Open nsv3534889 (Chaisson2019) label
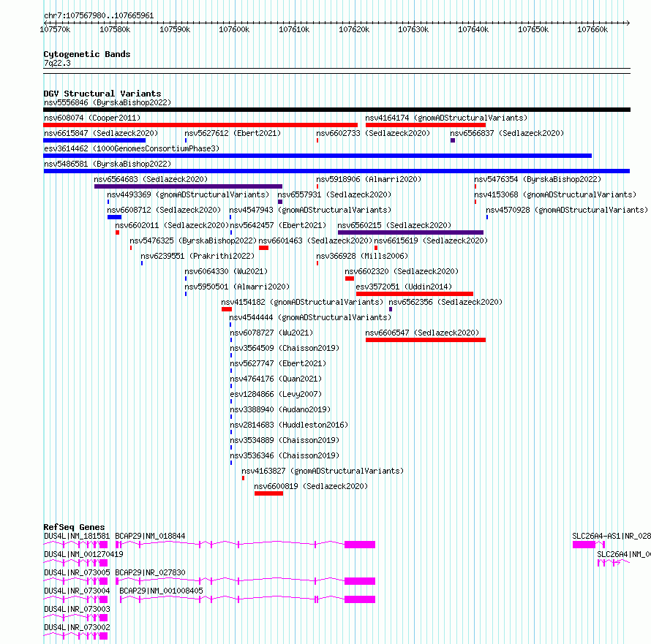 (x=285, y=440)
